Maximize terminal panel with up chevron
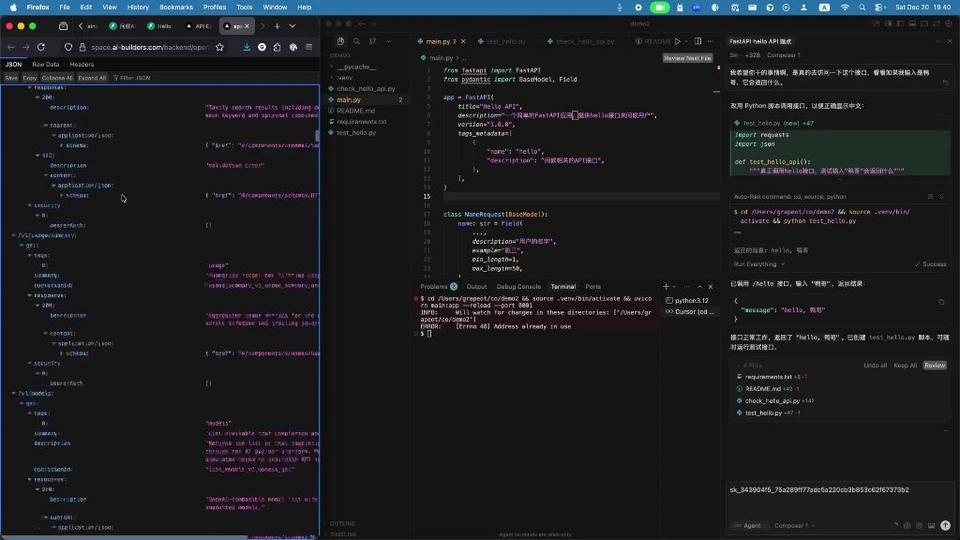Viewport: 960px width, 540px height. [699, 287]
